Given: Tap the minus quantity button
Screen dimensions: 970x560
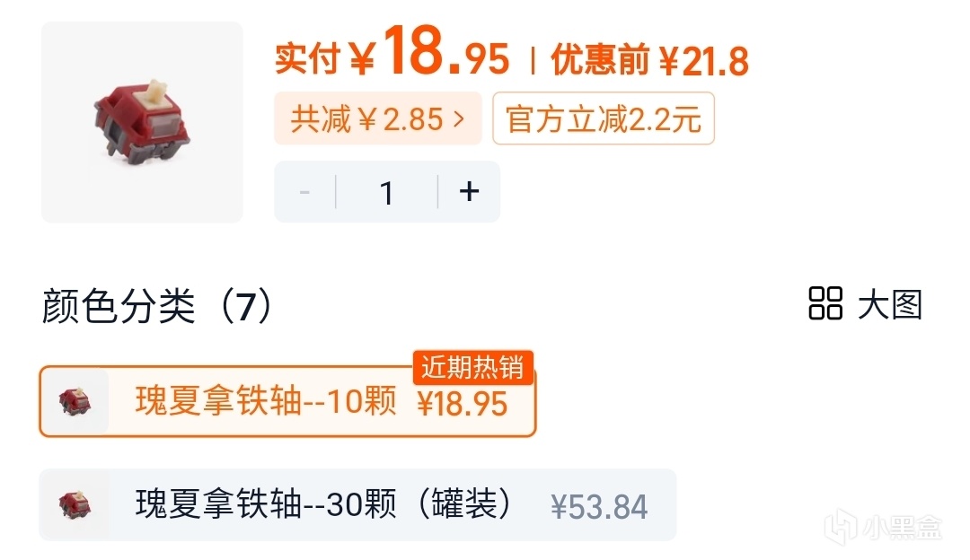Looking at the screenshot, I should (x=304, y=192).
